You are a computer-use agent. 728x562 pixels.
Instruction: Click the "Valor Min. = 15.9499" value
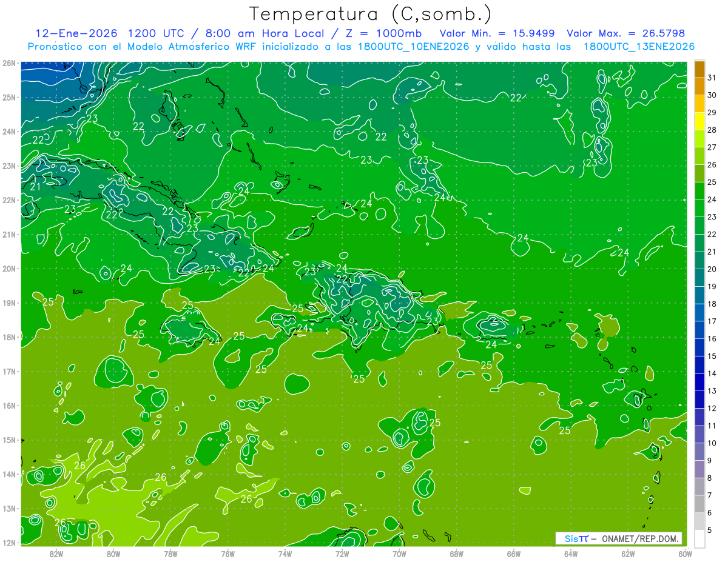click(497, 33)
